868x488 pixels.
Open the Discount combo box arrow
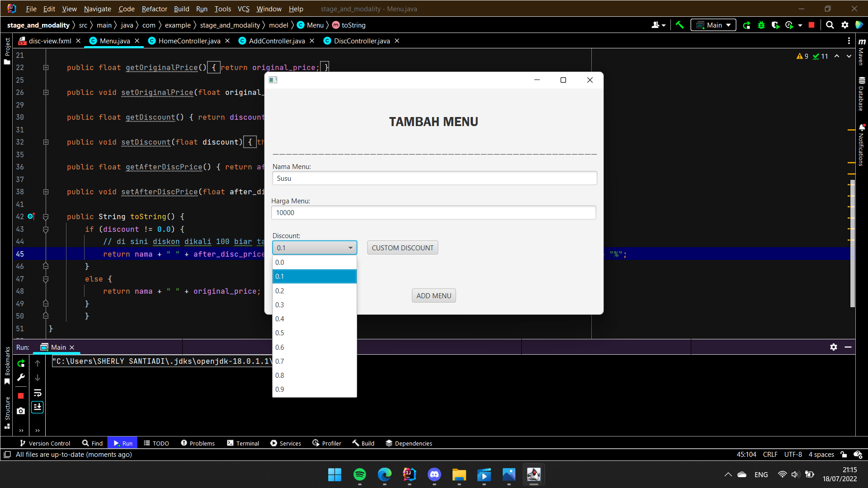(350, 248)
